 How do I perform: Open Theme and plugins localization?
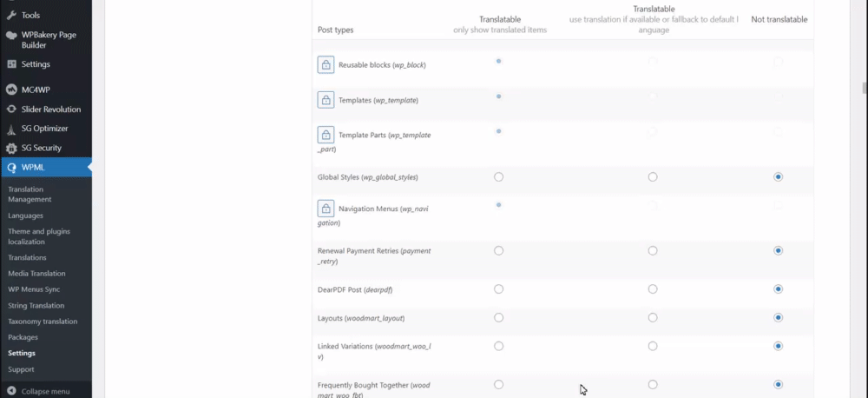tap(38, 236)
